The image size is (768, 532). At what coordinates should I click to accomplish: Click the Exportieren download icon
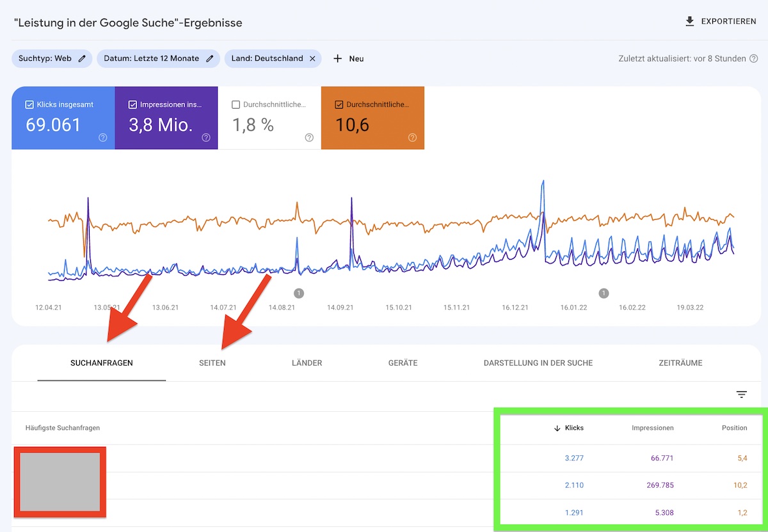tap(689, 21)
